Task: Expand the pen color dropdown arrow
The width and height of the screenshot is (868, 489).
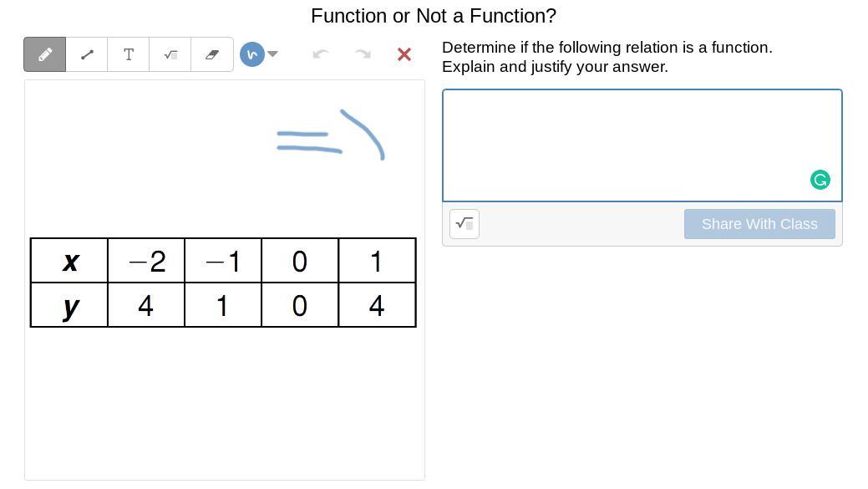Action: click(x=272, y=54)
